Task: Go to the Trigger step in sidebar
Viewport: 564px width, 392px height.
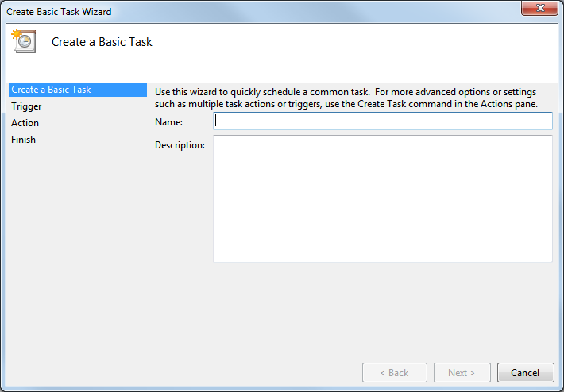Action: [x=26, y=106]
